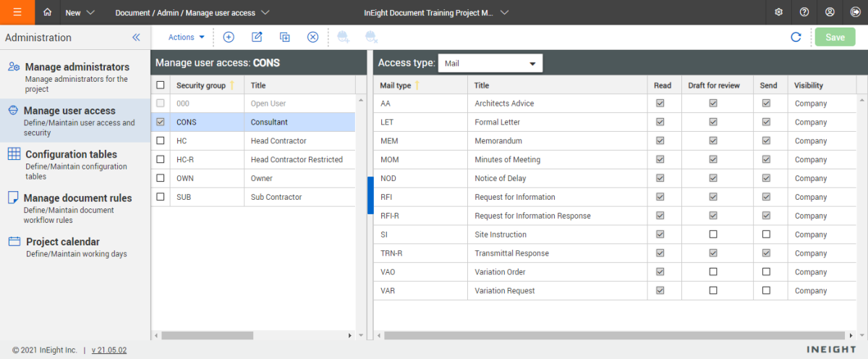Click the v 21.05.02 version link
The height and width of the screenshot is (359, 868).
pyautogui.click(x=110, y=350)
